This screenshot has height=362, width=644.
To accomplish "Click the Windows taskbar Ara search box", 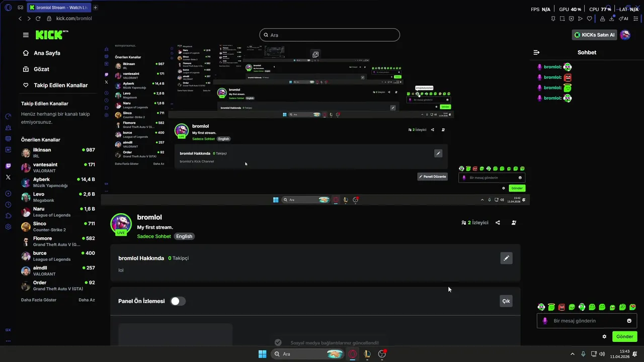I will click(308, 354).
